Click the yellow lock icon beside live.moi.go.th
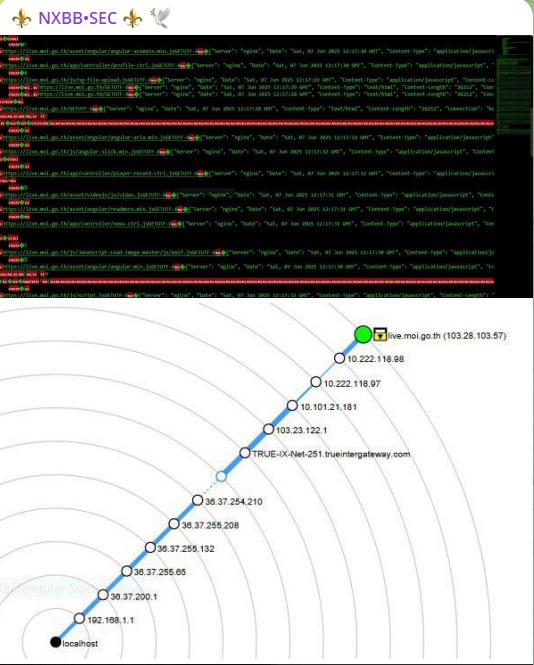Image resolution: width=534 pixels, height=665 pixels. click(x=380, y=334)
